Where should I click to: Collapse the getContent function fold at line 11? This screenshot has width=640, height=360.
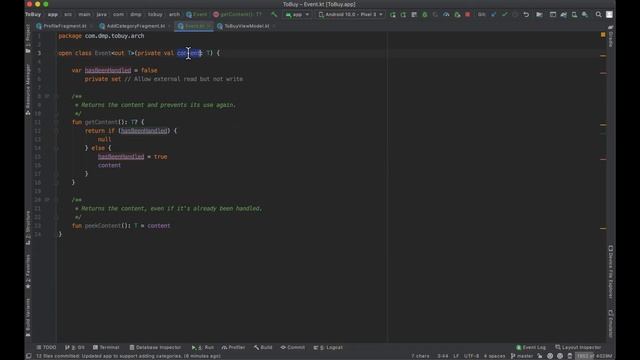56,122
